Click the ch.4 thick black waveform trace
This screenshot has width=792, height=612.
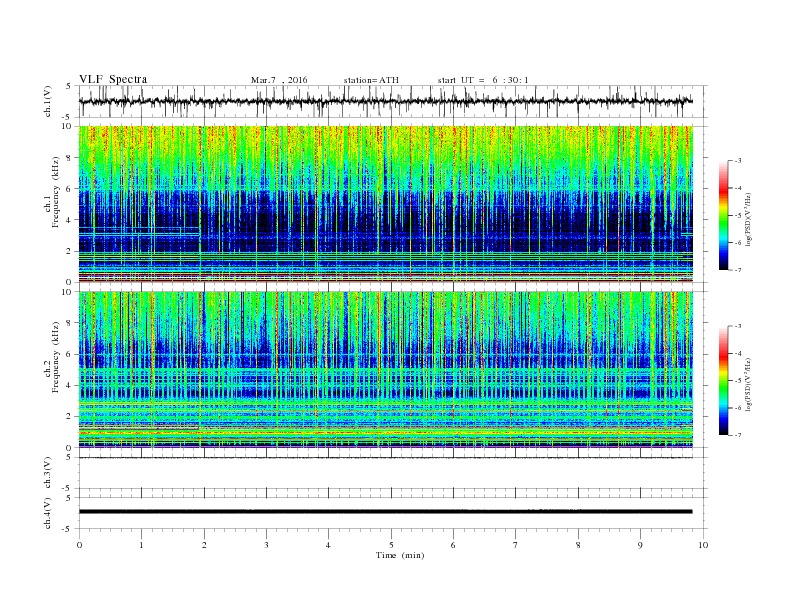pyautogui.click(x=385, y=512)
